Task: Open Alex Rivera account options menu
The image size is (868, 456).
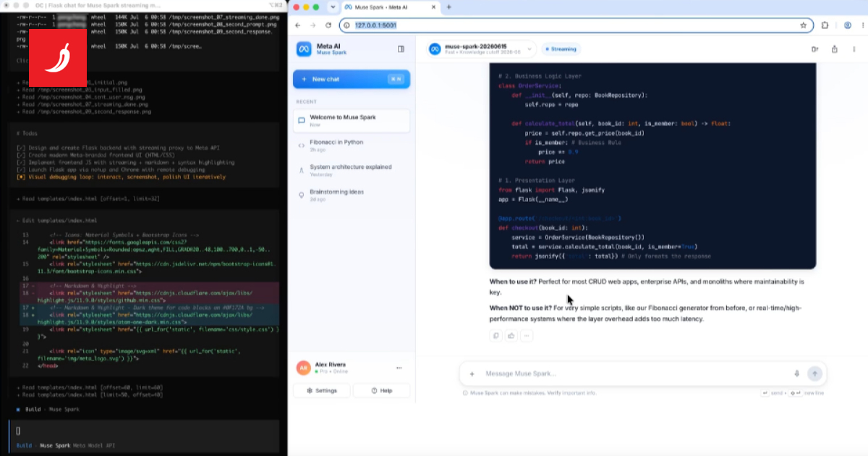Action: [399, 368]
